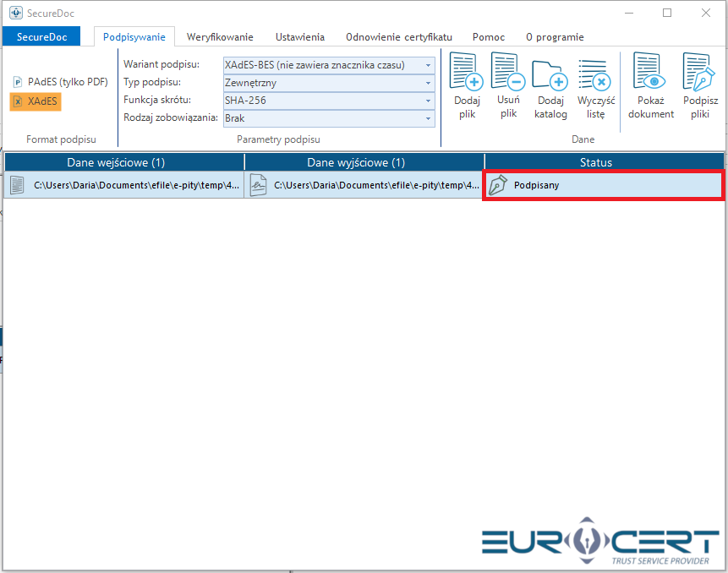Image resolution: width=728 pixels, height=573 pixels.
Task: Switch to the Weryfikowanie tab
Action: point(220,37)
